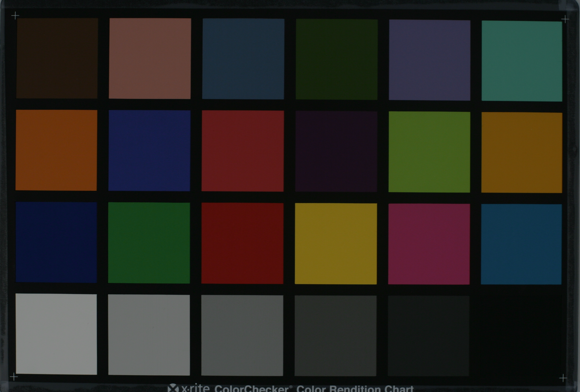Screen dimensions: 580x392
Task: Choose the dark olive foliage patch
Action: click(x=337, y=59)
